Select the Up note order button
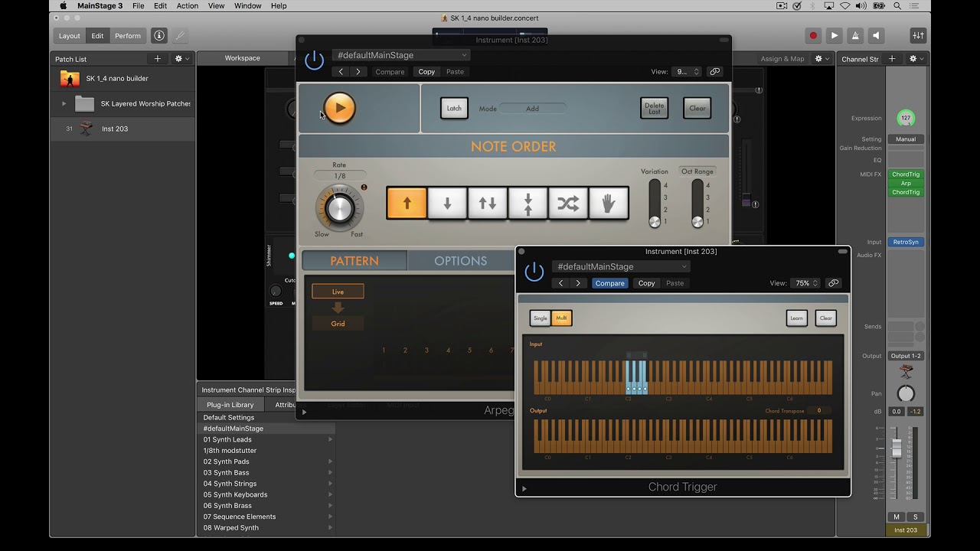The width and height of the screenshot is (980, 551). click(x=407, y=204)
